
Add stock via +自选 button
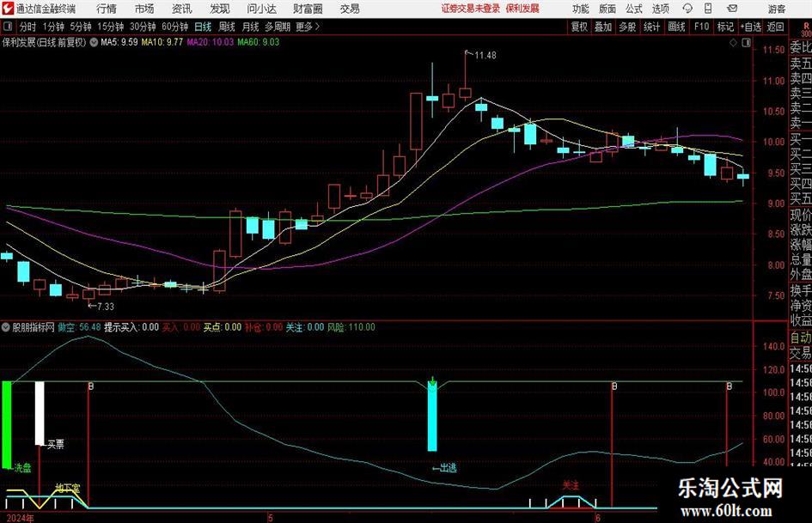pyautogui.click(x=751, y=27)
